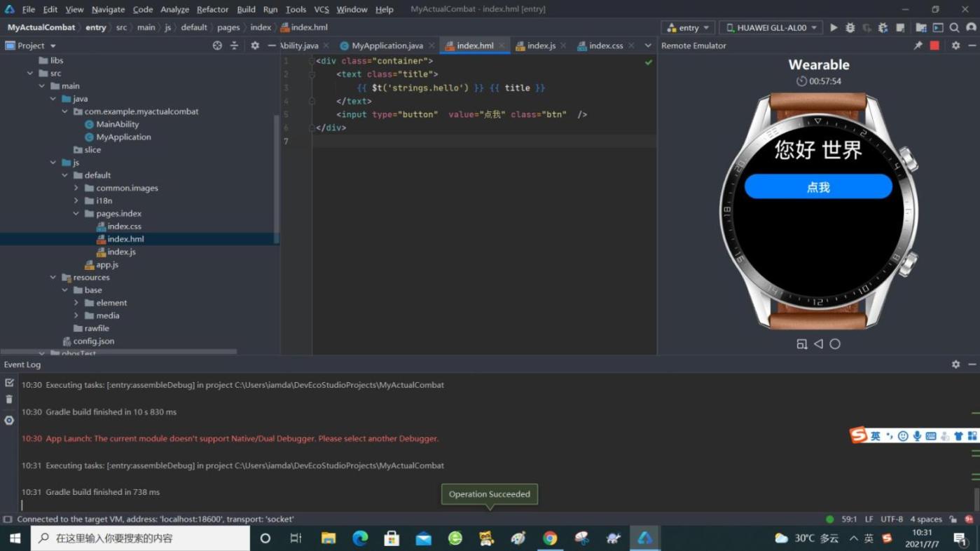980x551 pixels.
Task: Click the locate/select opened file target icon
Action: 217,46
